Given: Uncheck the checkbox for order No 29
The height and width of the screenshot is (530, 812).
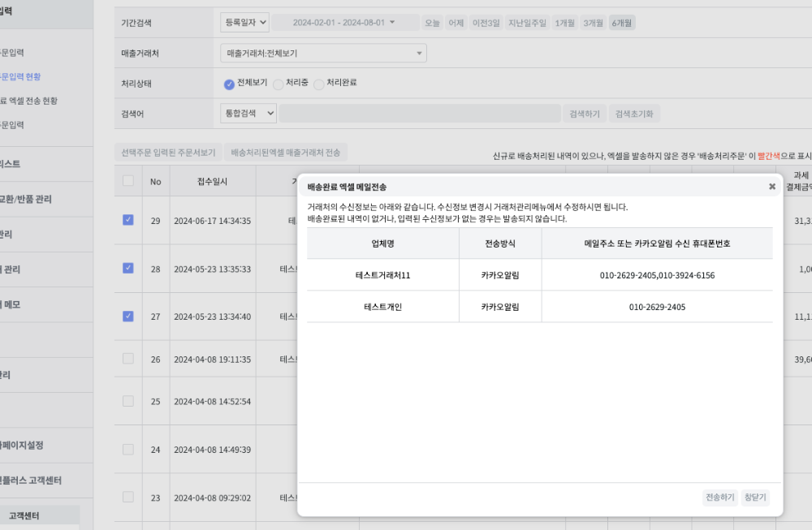Looking at the screenshot, I should [x=128, y=219].
